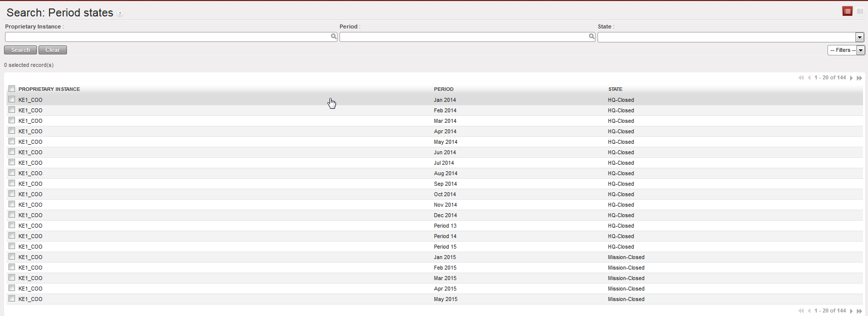Open the State dropdown arrow
This screenshot has height=316, width=868.
point(859,37)
